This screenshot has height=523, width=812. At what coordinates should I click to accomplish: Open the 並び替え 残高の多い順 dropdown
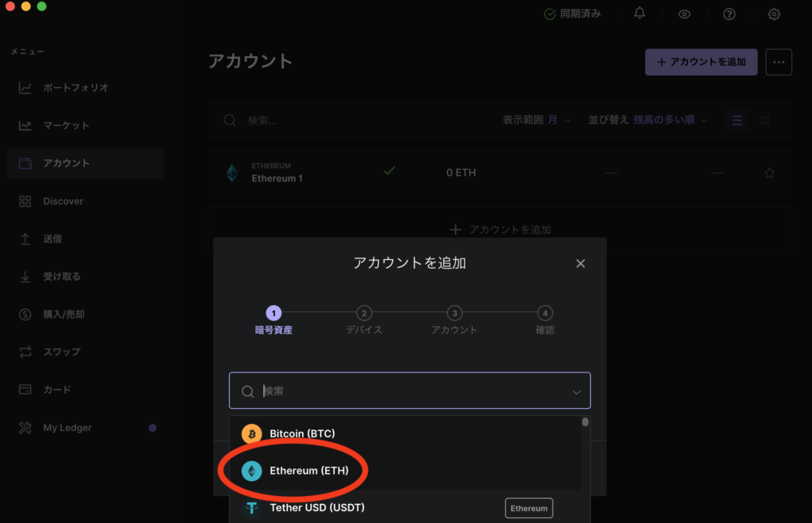(x=648, y=120)
